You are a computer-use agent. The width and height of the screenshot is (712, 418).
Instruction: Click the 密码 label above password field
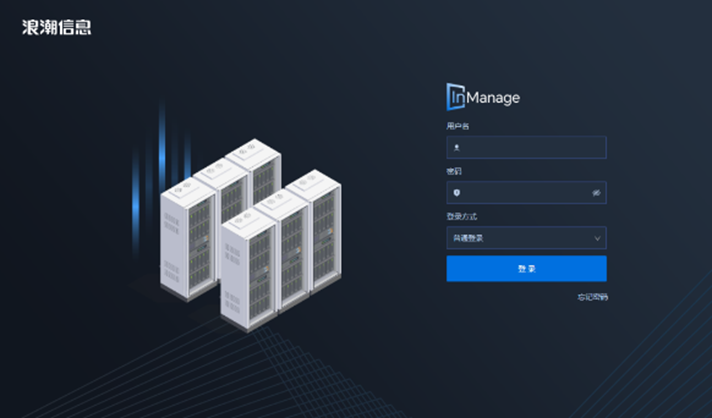coord(454,171)
